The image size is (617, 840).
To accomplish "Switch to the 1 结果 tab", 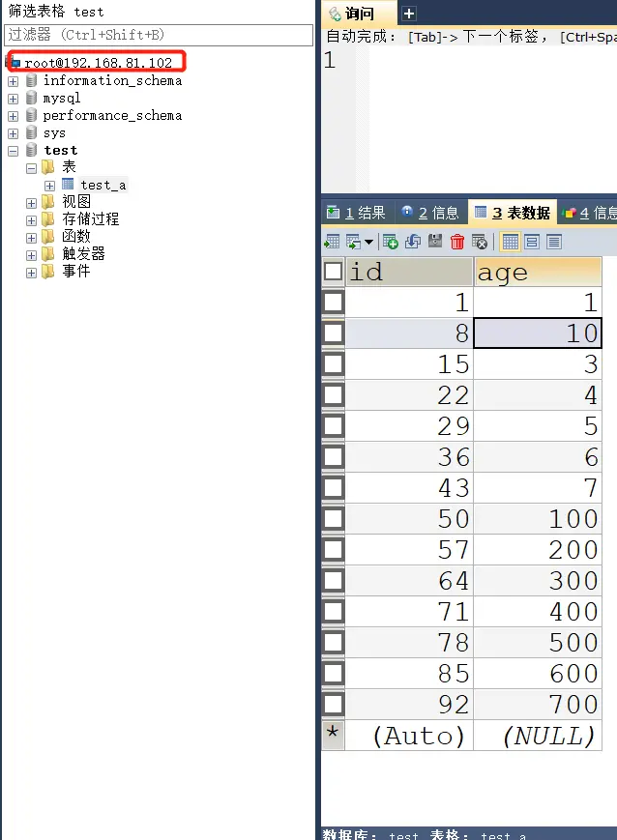I will point(357,213).
